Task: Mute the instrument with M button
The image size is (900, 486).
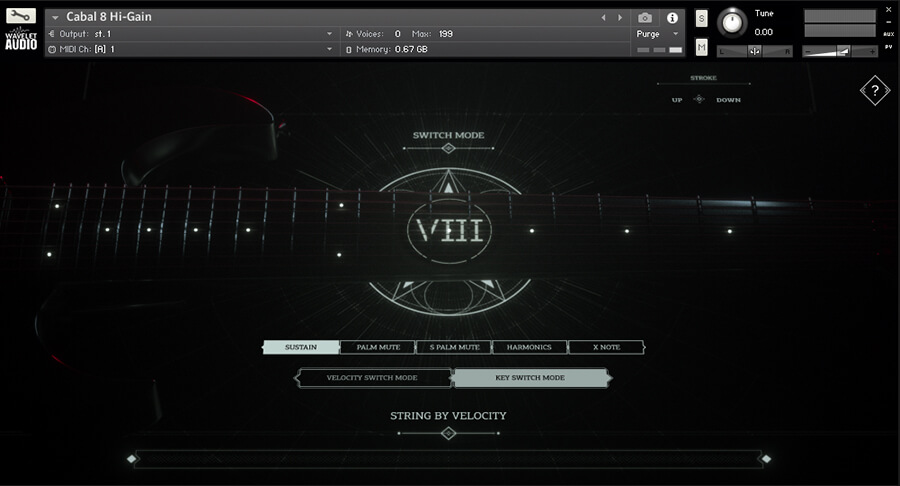Action: click(701, 47)
